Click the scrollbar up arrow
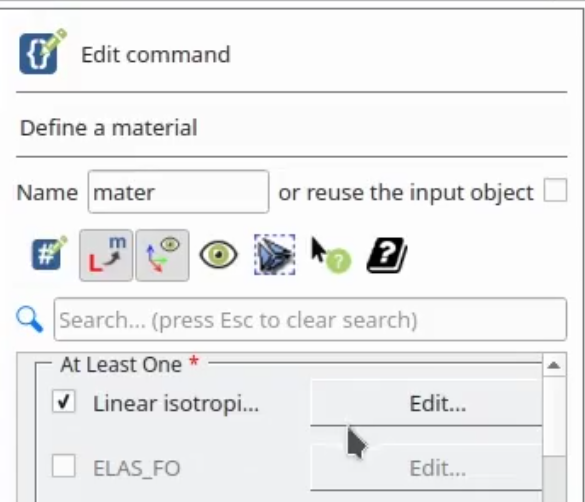 pyautogui.click(x=554, y=365)
